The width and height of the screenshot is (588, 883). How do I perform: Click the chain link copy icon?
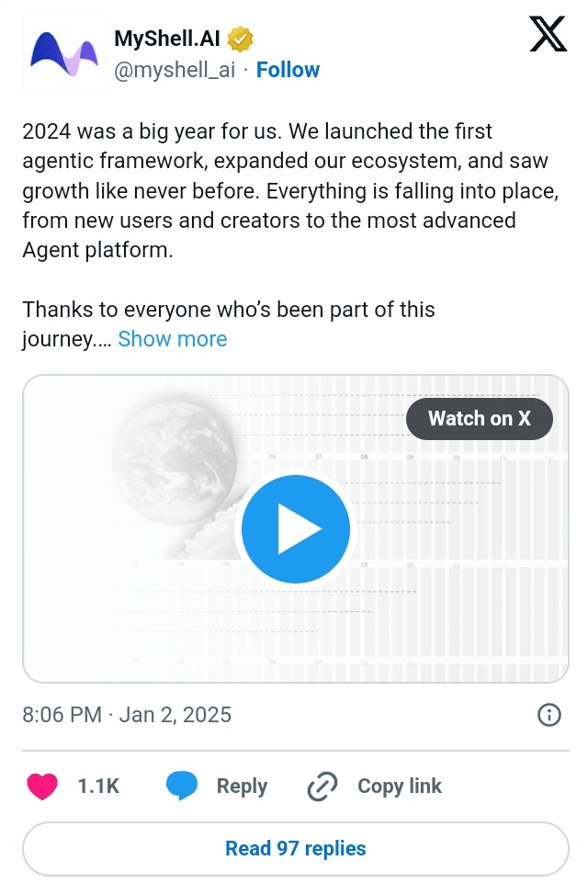[322, 787]
